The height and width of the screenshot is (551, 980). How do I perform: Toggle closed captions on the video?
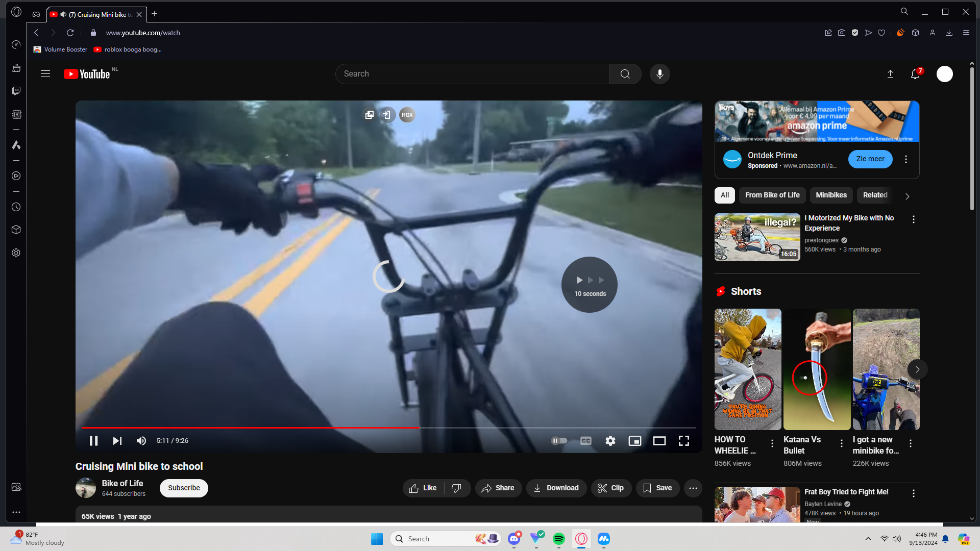[586, 441]
